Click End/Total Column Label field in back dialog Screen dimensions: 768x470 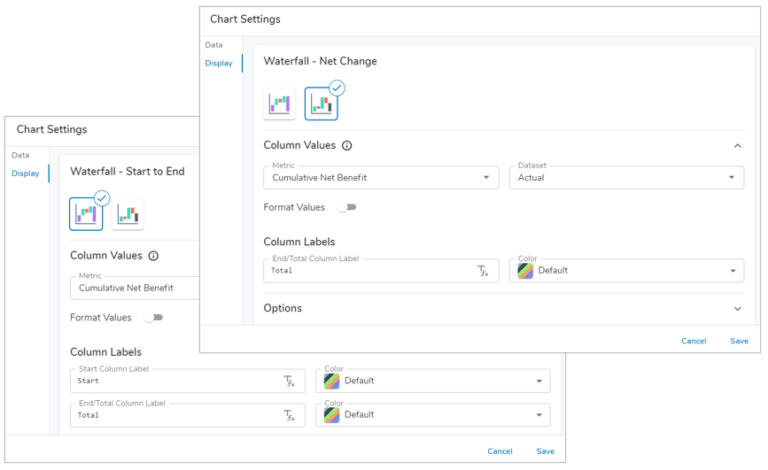(x=188, y=415)
